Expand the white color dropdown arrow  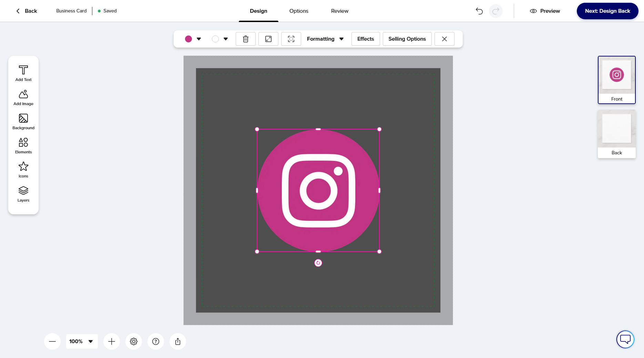(226, 39)
